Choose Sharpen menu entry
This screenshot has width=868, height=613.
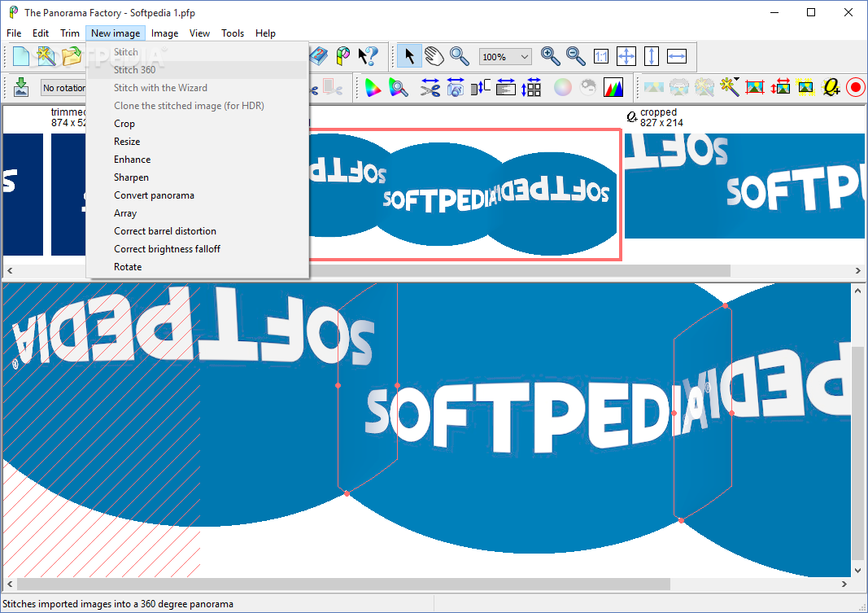tap(197, 177)
